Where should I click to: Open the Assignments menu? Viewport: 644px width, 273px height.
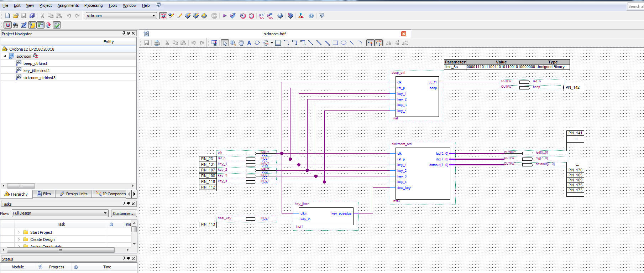coord(68,5)
